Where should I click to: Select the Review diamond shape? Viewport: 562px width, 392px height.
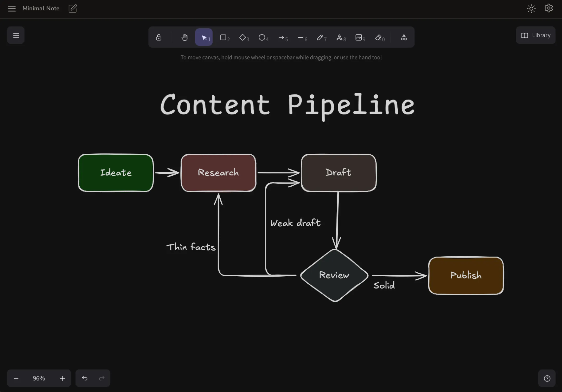tap(334, 275)
